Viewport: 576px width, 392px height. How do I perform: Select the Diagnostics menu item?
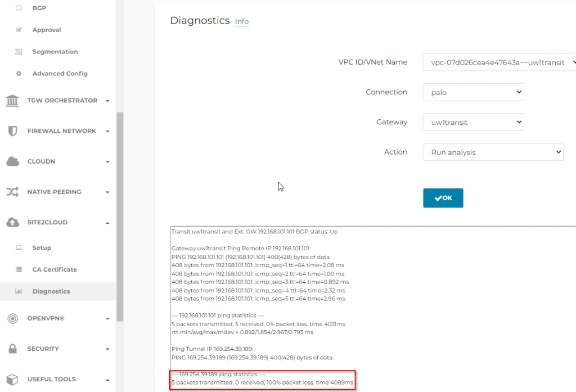pos(51,291)
